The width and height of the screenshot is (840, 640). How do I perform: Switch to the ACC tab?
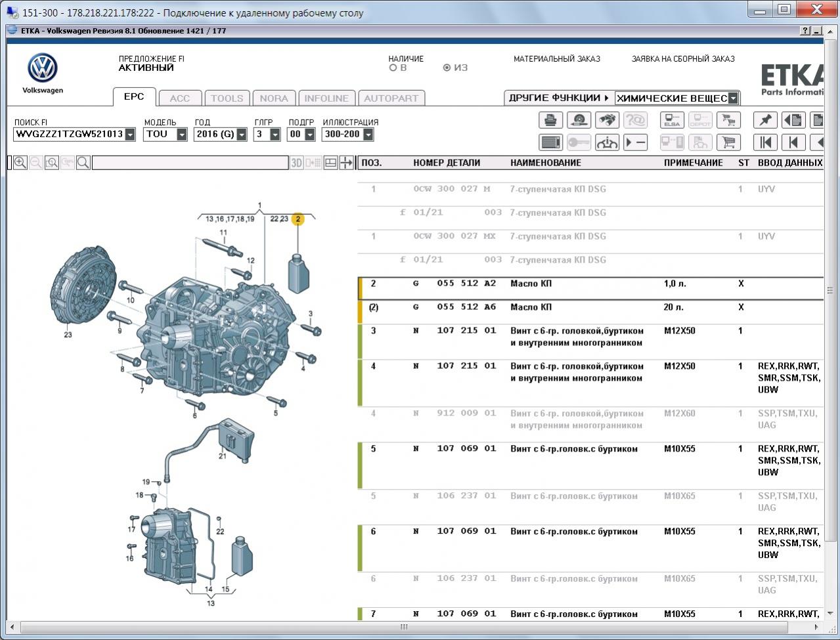point(179,98)
